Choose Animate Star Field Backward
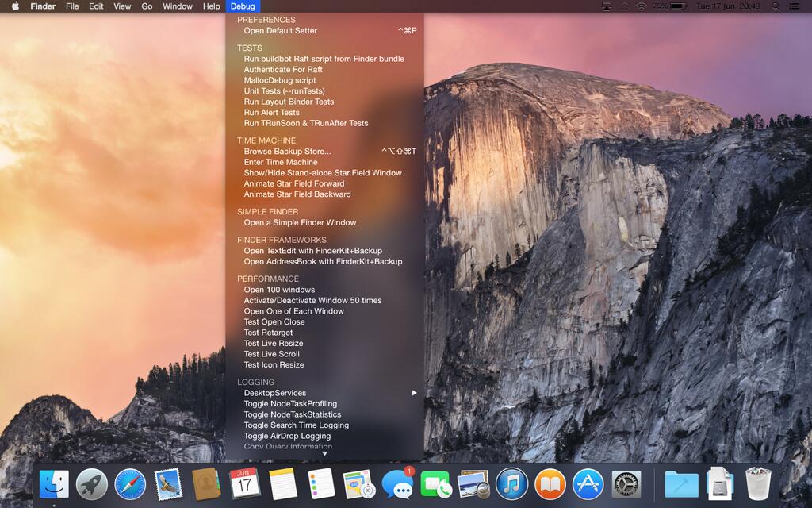 pos(324,194)
